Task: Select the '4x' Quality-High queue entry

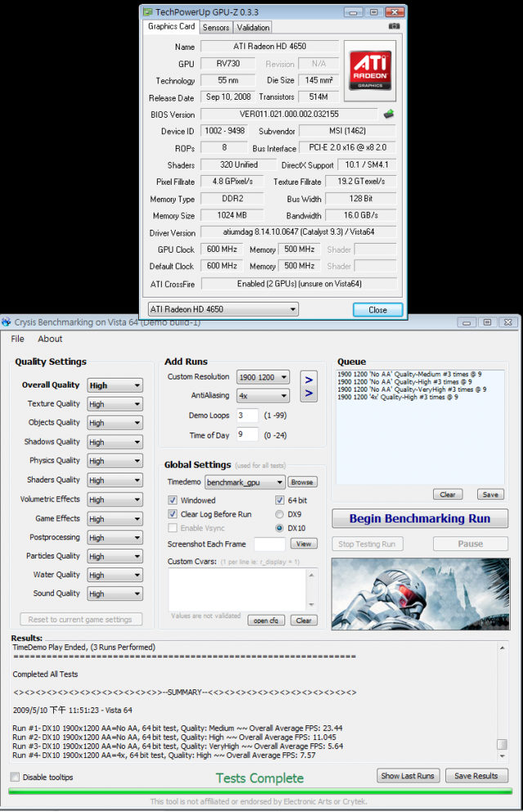Action: point(398,397)
